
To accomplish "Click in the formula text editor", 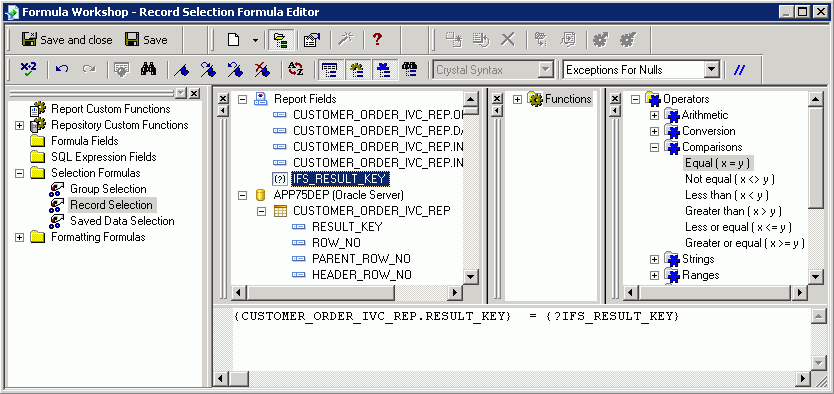I will tap(522, 340).
